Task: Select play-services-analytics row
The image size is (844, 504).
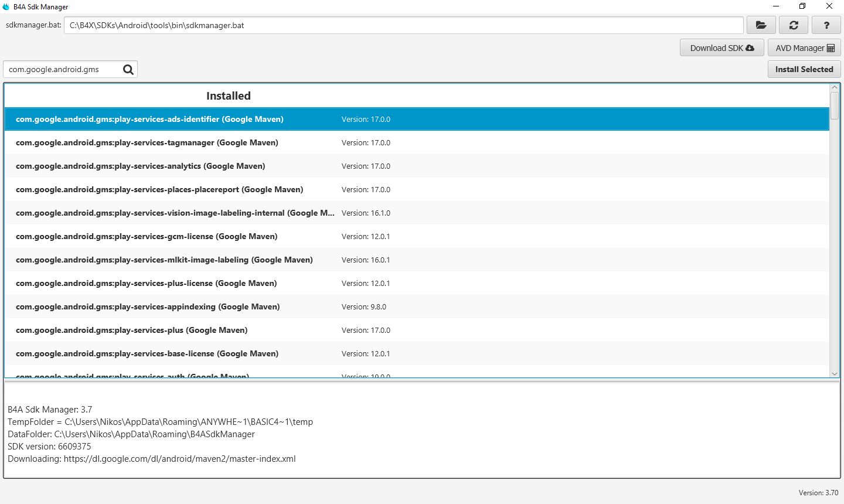Action: [x=417, y=166]
